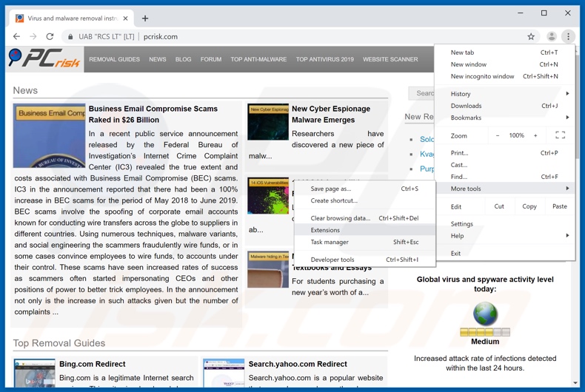Expand the More tools submenu
The height and width of the screenshot is (392, 585).
(504, 189)
